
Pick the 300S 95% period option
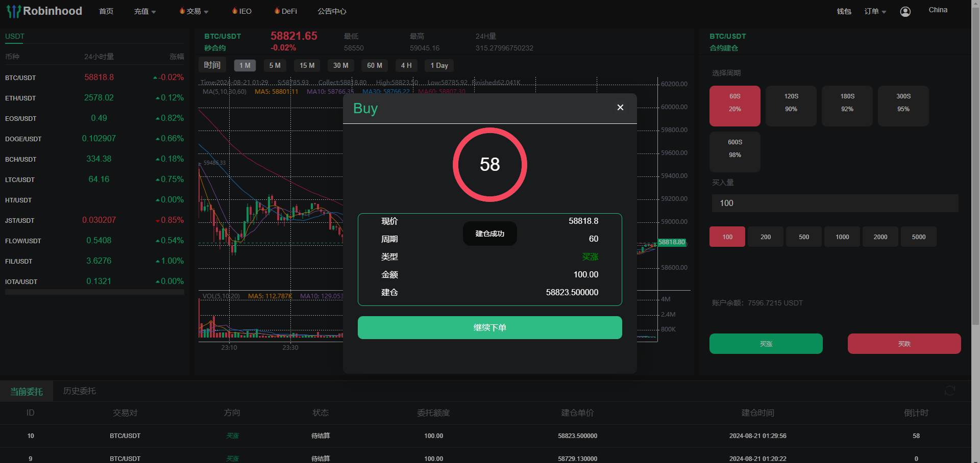click(903, 106)
